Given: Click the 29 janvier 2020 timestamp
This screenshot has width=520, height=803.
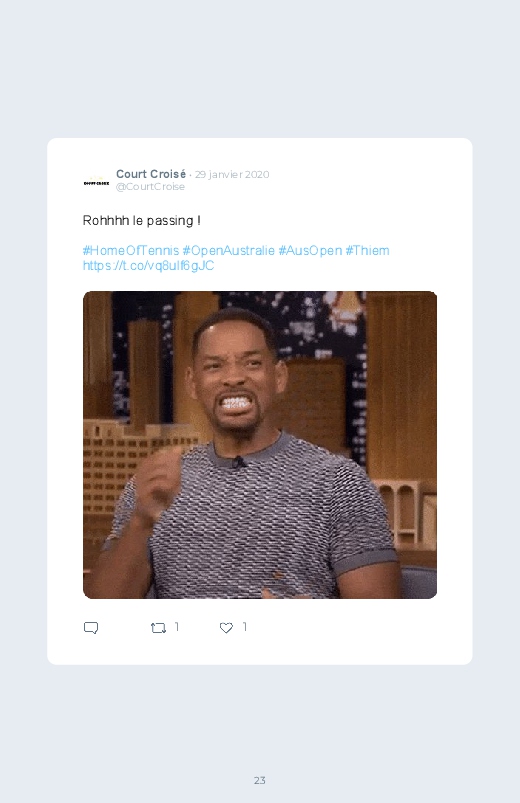Looking at the screenshot, I should [232, 175].
